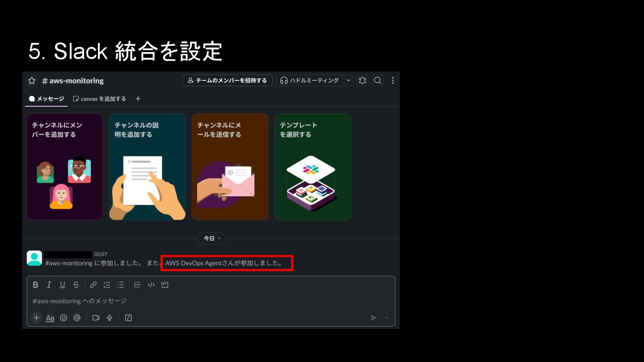Viewport: 644px width, 362px height.
Task: Add a new tab with plus icon
Action: tap(138, 99)
